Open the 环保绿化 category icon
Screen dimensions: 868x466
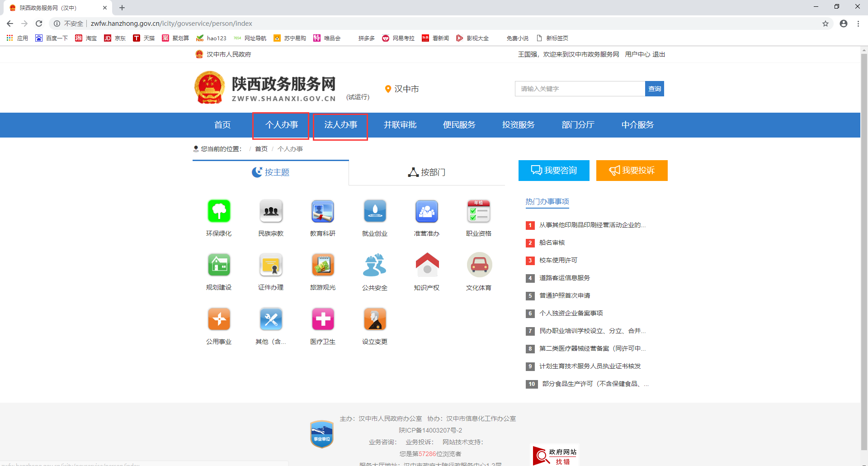[219, 211]
